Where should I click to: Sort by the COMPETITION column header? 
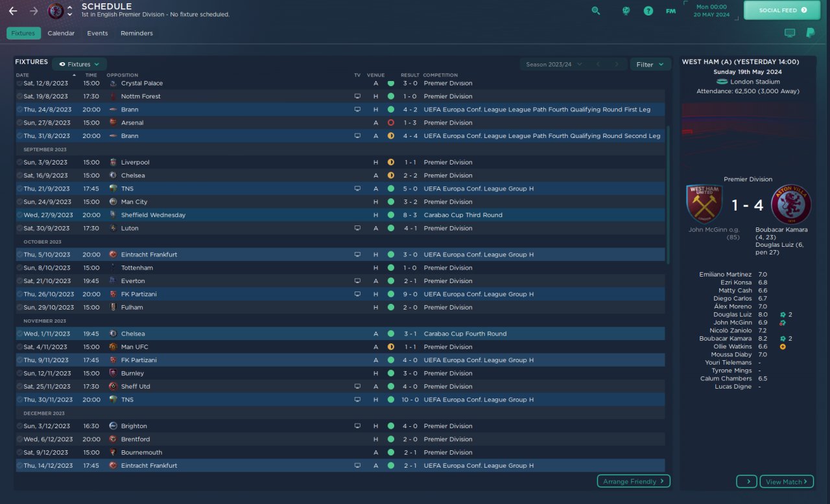pyautogui.click(x=441, y=75)
